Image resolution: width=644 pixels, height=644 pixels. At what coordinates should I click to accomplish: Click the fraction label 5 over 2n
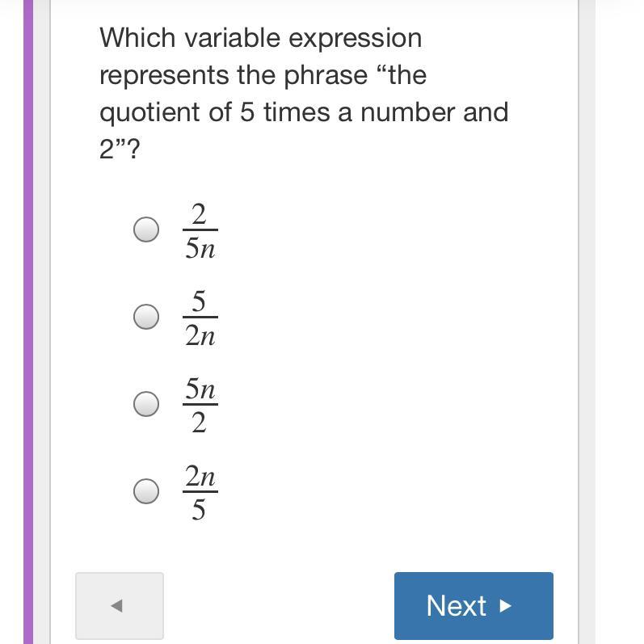[200, 318]
